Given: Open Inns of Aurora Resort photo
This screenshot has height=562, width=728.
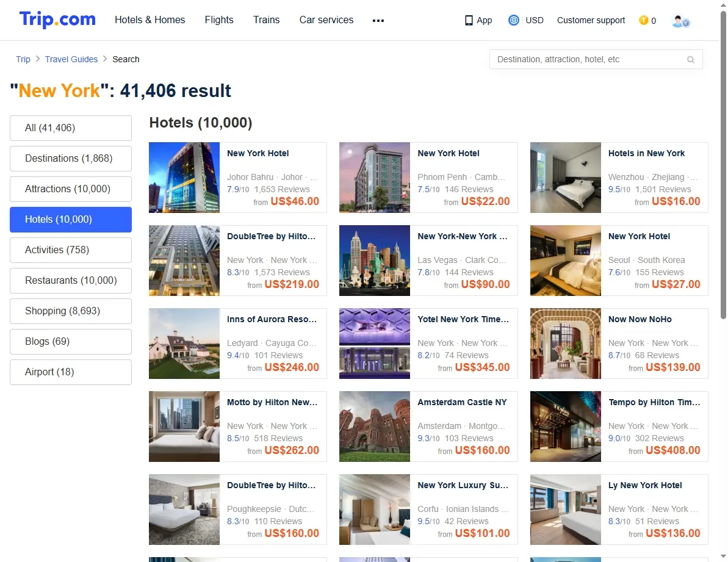Looking at the screenshot, I should 184,344.
